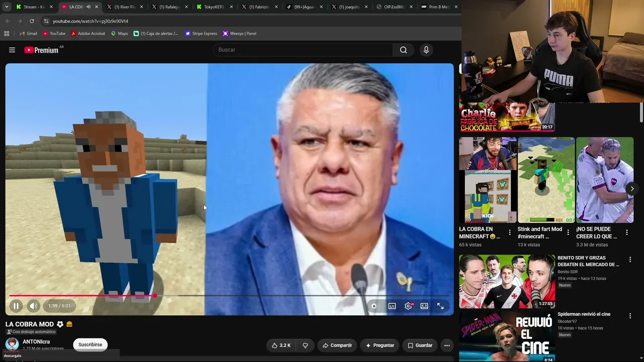644x362 pixels.
Task: Mute the LA COBRA tab audio icon
Action: click(x=88, y=7)
